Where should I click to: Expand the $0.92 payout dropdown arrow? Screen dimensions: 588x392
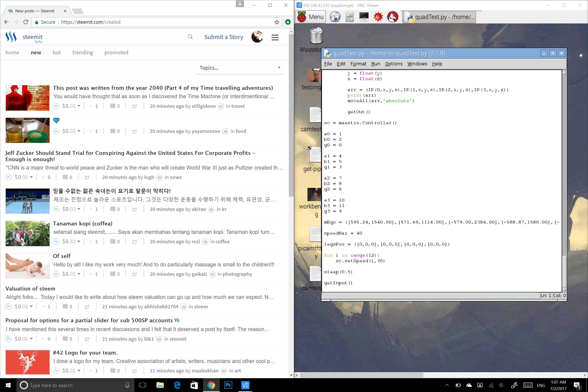coord(79,241)
